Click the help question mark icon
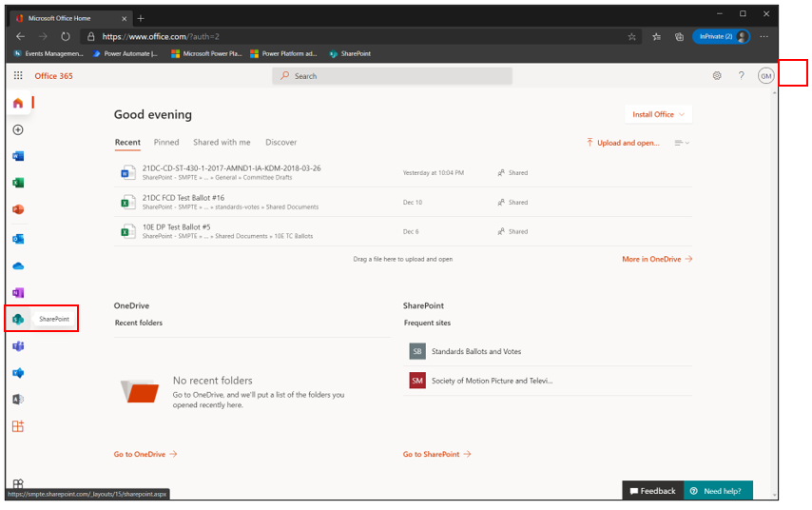 [742, 76]
